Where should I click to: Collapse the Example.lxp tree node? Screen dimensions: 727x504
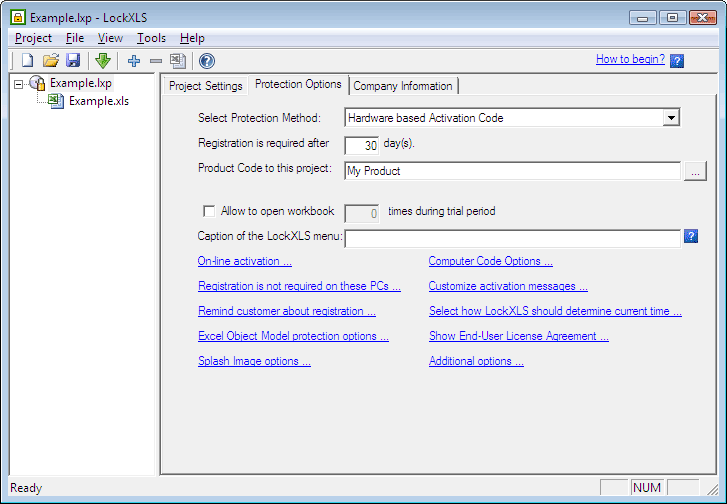click(19, 84)
